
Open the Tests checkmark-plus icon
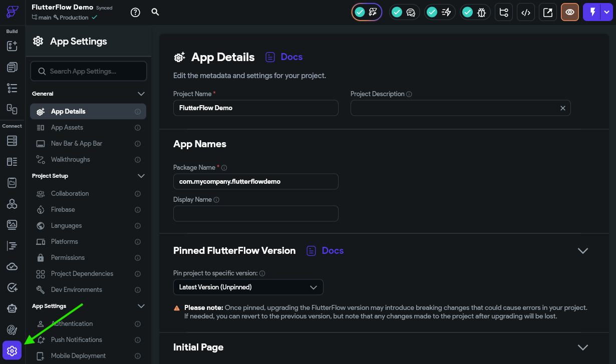coord(12,287)
